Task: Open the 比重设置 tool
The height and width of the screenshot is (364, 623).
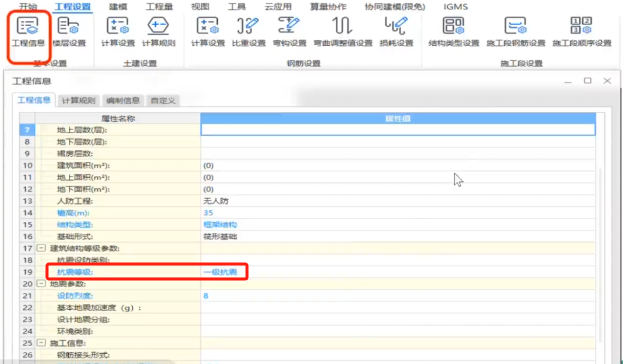Action: point(249,32)
